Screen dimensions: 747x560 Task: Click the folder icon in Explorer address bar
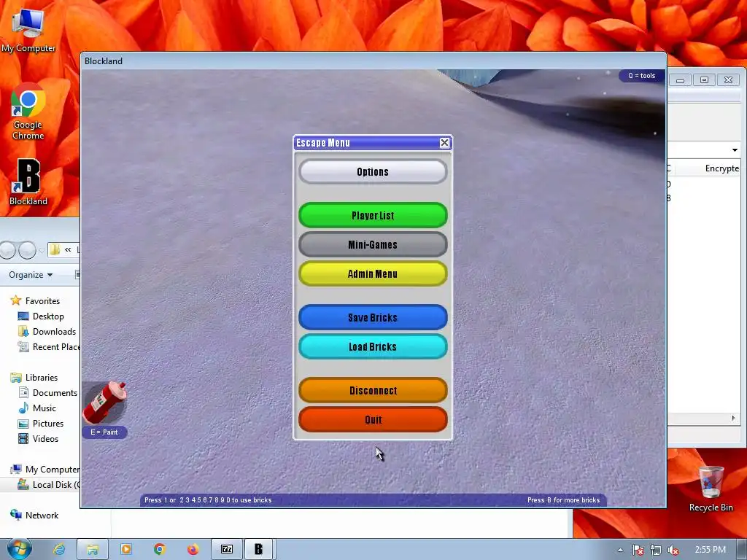55,249
